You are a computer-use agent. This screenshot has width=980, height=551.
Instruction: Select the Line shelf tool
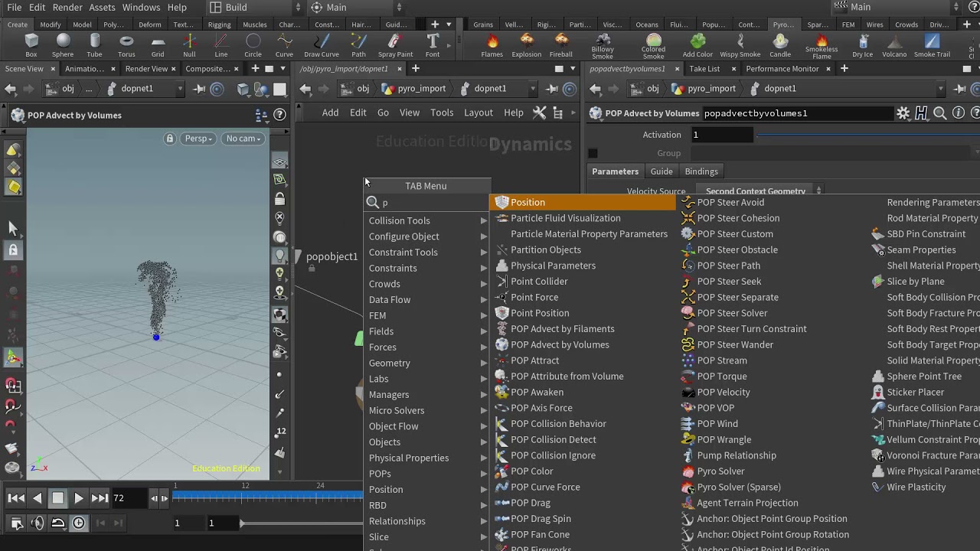[221, 45]
